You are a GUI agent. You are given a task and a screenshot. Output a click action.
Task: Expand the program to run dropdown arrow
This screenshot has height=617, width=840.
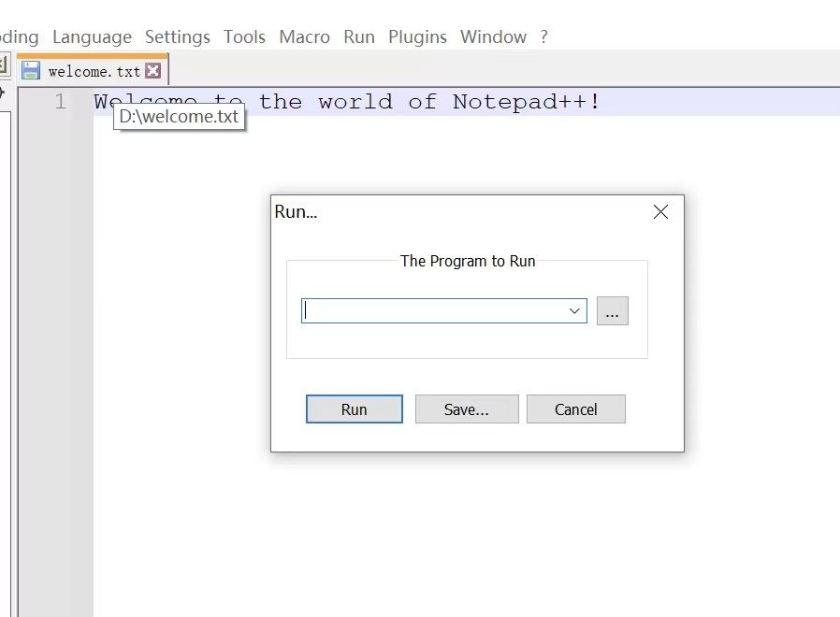click(x=574, y=311)
